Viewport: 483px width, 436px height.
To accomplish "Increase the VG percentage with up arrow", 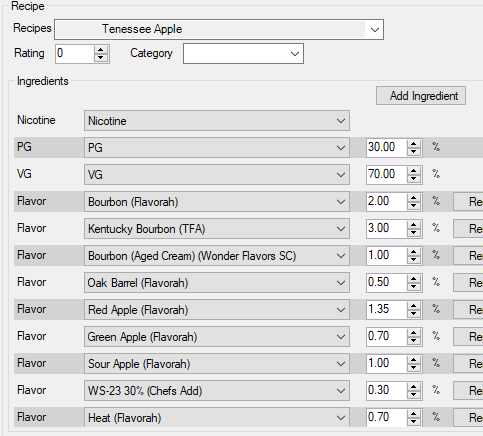I will tap(414, 171).
